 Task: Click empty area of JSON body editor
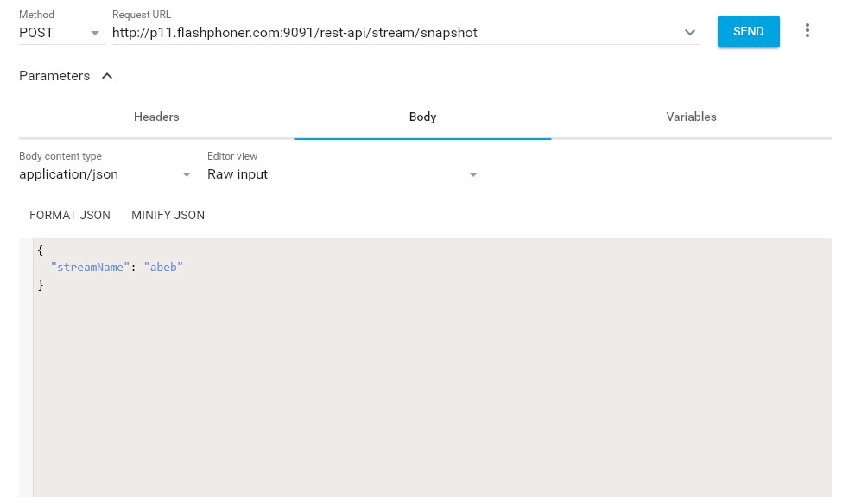point(432,388)
